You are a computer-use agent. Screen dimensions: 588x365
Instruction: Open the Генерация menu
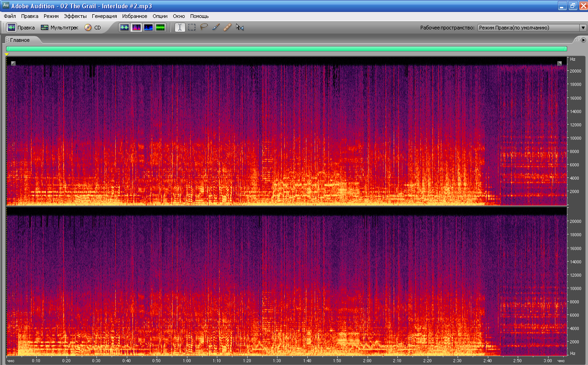tap(104, 16)
